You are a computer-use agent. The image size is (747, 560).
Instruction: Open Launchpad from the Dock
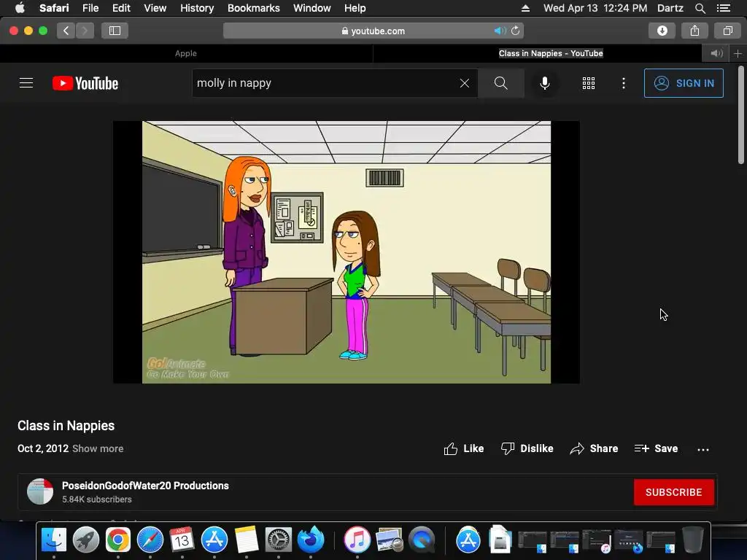(x=86, y=540)
